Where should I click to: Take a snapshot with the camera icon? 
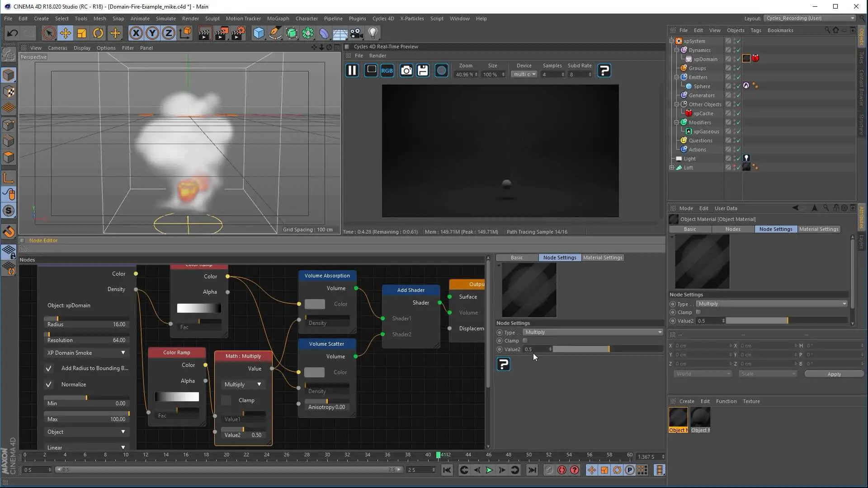coord(406,70)
